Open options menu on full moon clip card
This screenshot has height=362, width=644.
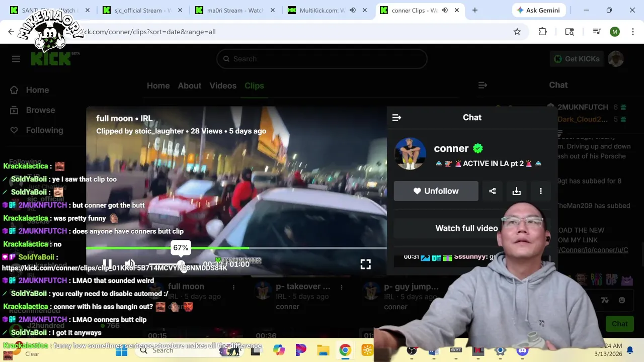point(233,287)
